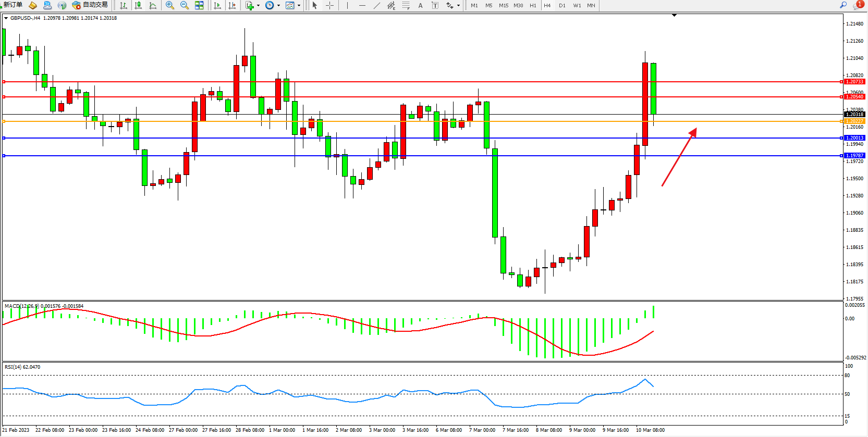
Task: Toggle chart shift button
Action: (x=232, y=5)
